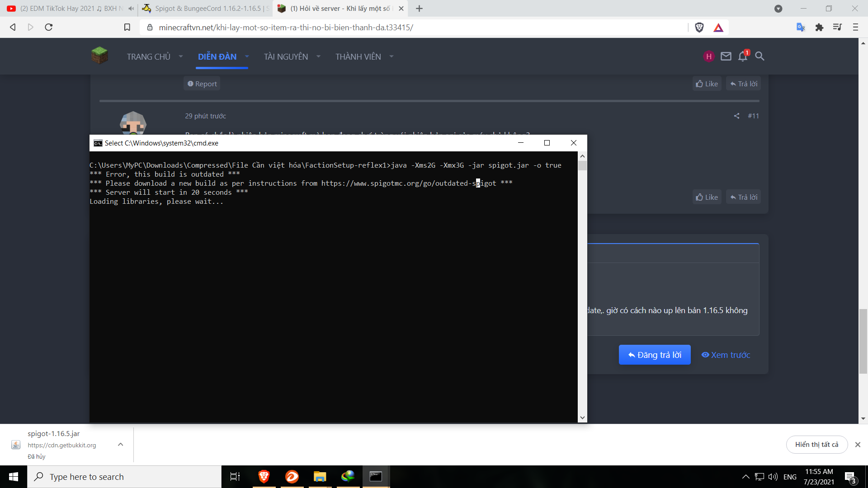The height and width of the screenshot is (488, 868).
Task: Open the notifications bell icon
Action: (x=742, y=56)
